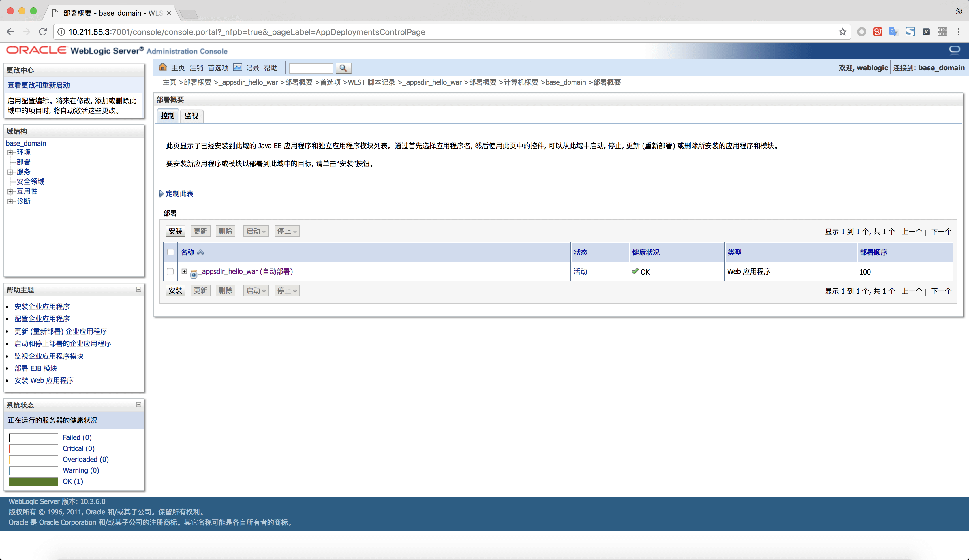Expand the 诊断 tree node
The height and width of the screenshot is (560, 969).
(x=10, y=201)
